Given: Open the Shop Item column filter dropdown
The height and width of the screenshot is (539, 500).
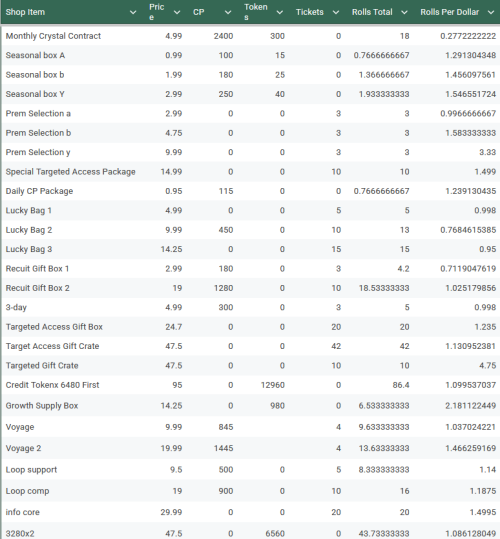Looking at the screenshot, I should tap(133, 12).
